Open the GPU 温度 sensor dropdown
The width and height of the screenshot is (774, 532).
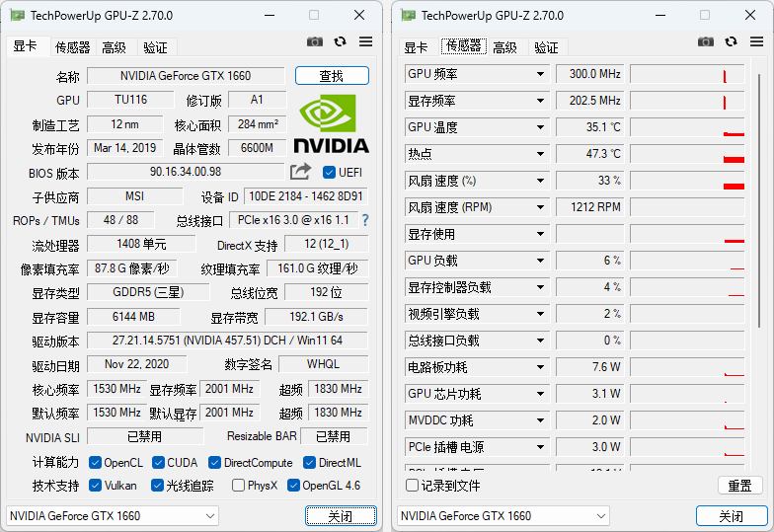coord(541,127)
